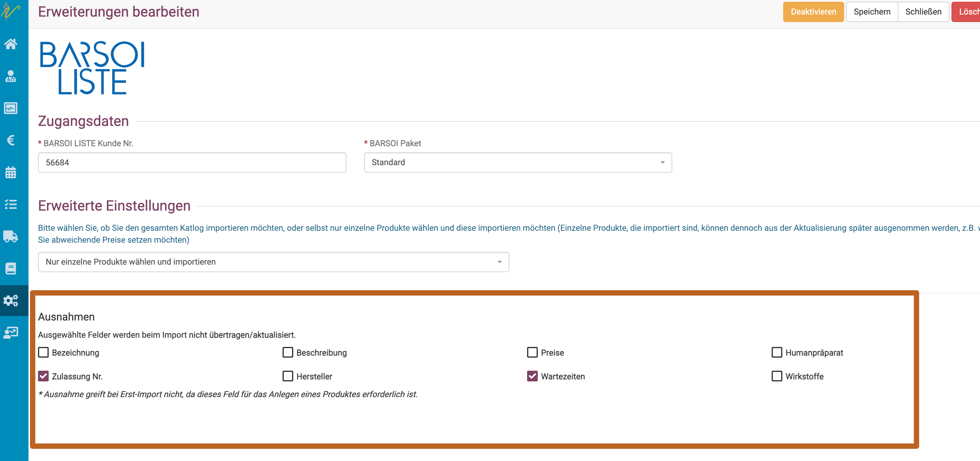Uncheck the Wartezeiten checkbox
The width and height of the screenshot is (980, 461).
pyautogui.click(x=532, y=376)
